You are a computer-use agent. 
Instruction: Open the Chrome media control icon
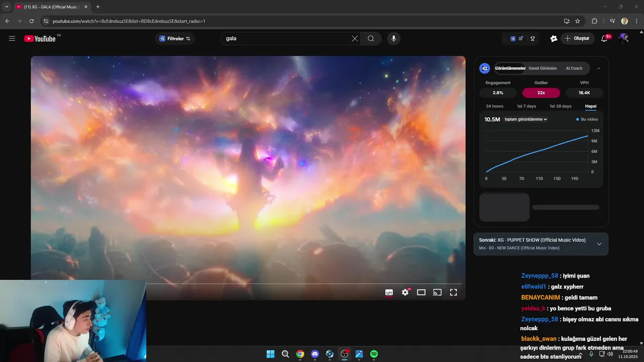[612, 21]
